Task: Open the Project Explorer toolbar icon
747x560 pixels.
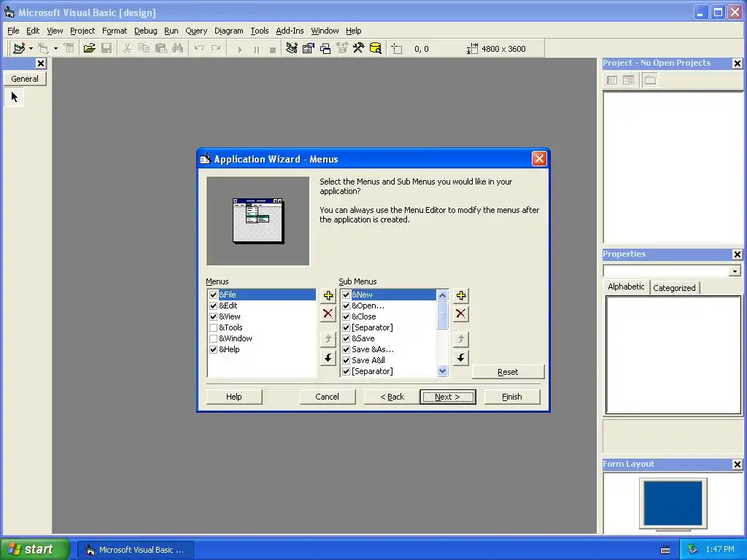Action: tap(292, 48)
